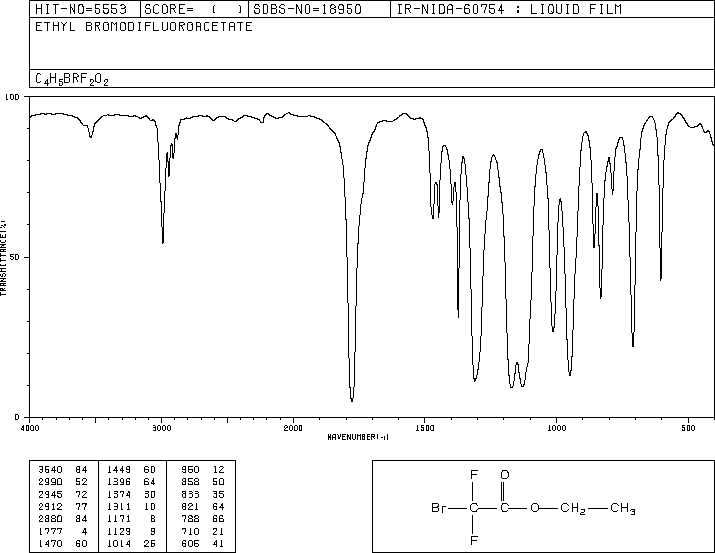Select the SCORE= field in header
The width and height of the screenshot is (715, 553).
click(193, 9)
